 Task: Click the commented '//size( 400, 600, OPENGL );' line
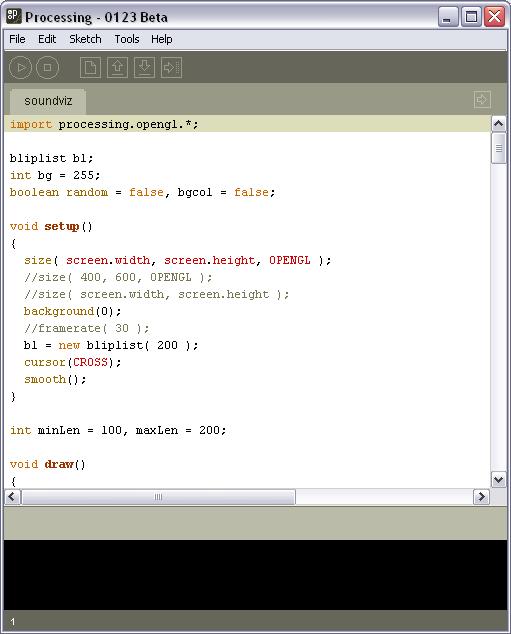point(118,277)
